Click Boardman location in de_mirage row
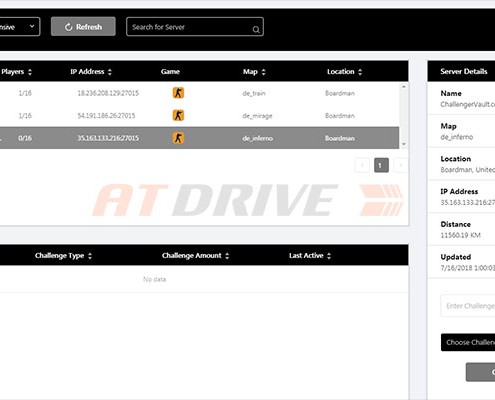The width and height of the screenshot is (495, 400). (x=340, y=116)
